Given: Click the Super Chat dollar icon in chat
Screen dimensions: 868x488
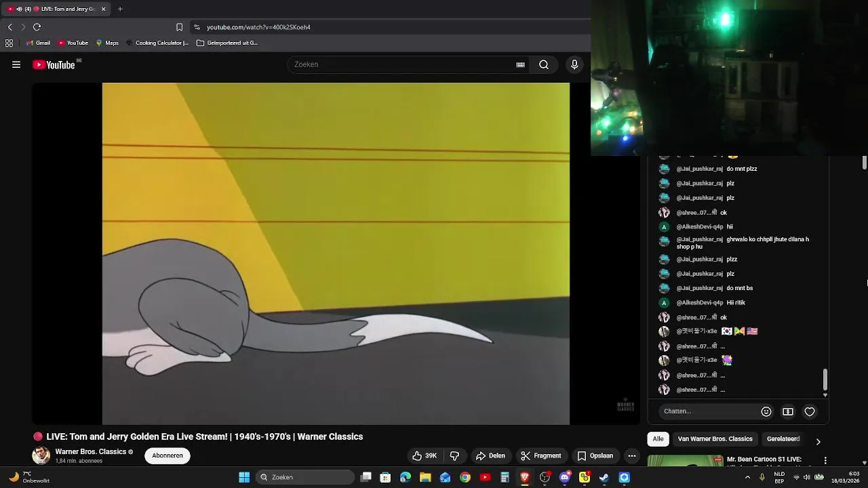Looking at the screenshot, I should click(x=788, y=411).
